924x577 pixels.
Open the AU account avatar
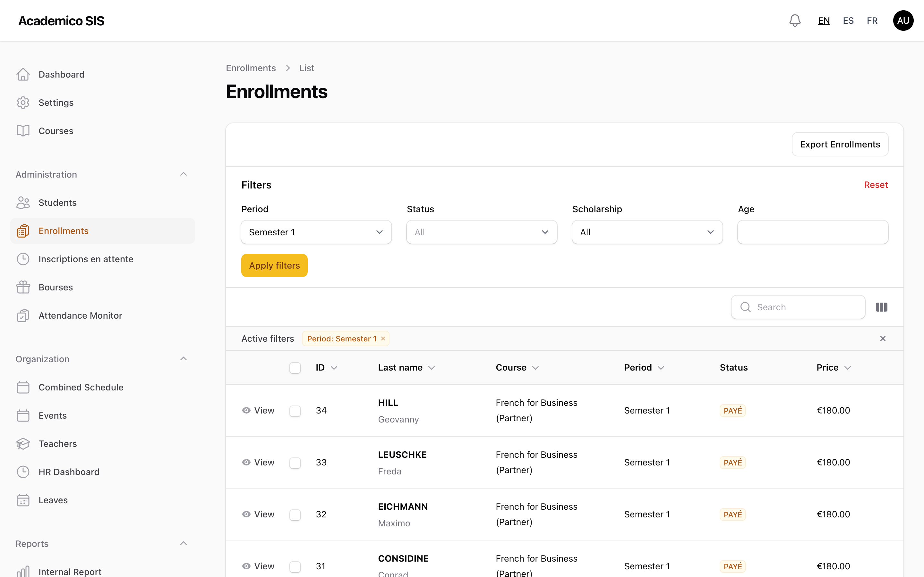coord(903,20)
